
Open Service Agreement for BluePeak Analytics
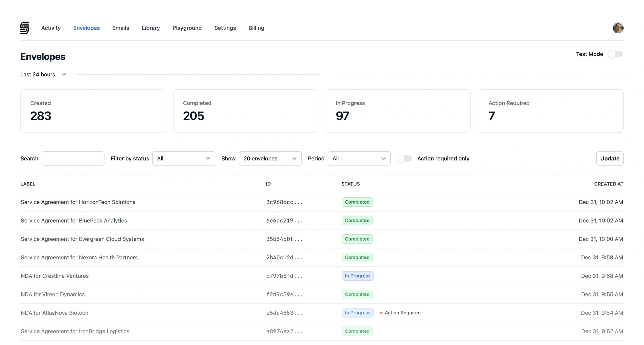pos(74,221)
